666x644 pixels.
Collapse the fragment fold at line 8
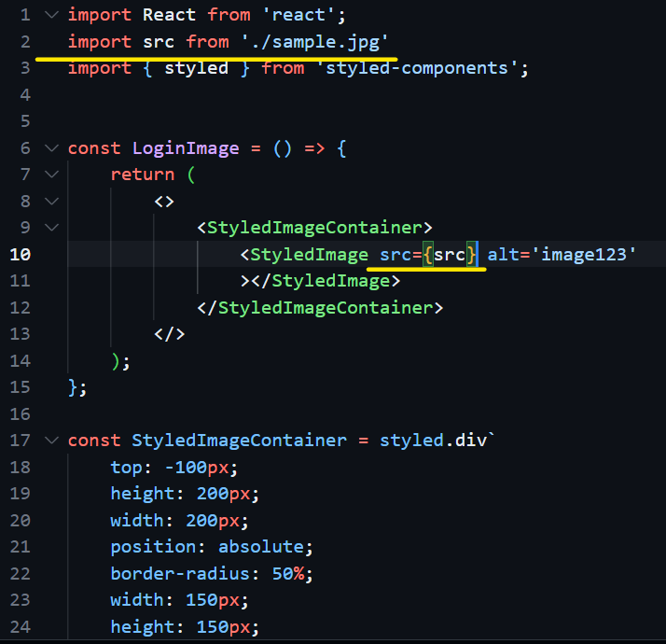pos(51,202)
